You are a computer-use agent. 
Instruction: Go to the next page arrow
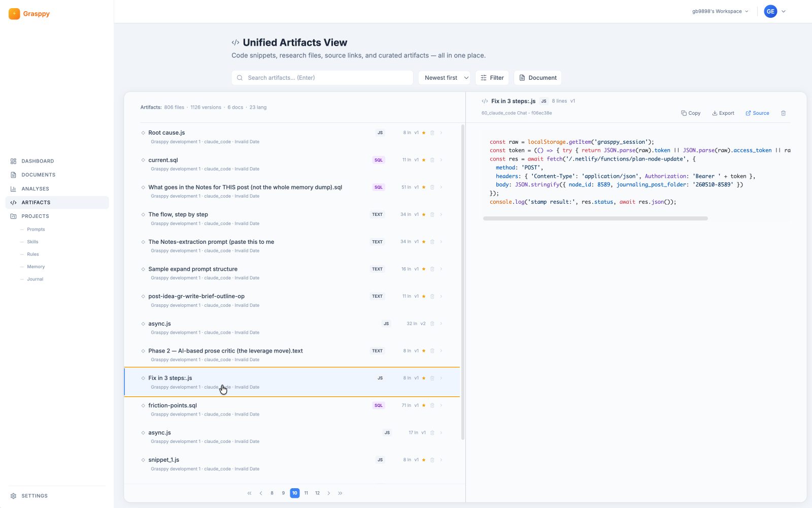[329, 493]
